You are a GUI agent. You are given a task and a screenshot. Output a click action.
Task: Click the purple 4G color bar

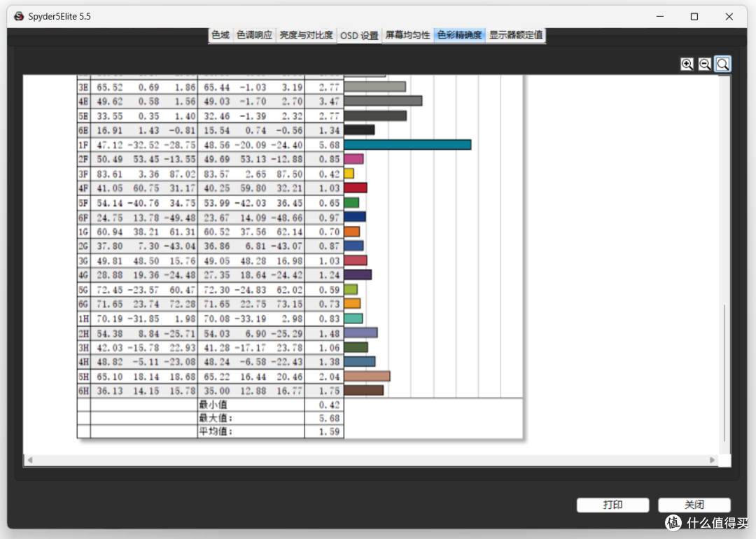[358, 275]
